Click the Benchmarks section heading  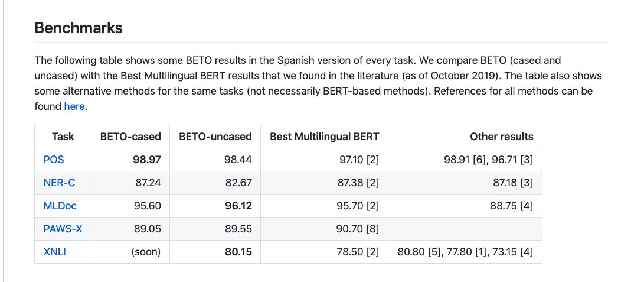tap(79, 28)
